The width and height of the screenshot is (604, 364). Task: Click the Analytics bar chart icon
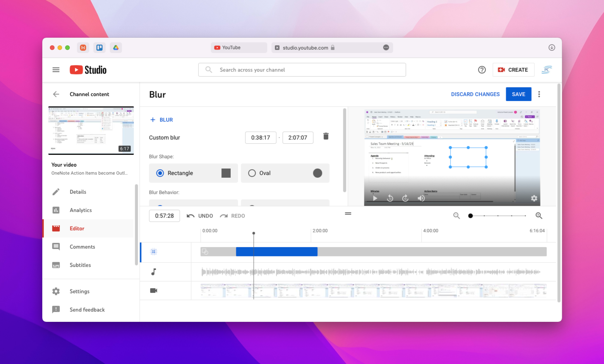tap(56, 210)
